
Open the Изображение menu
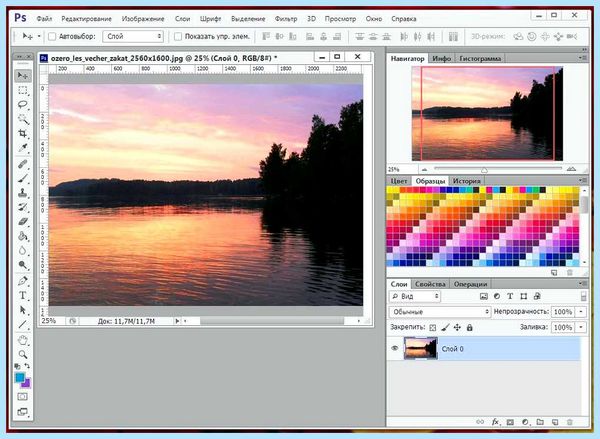[x=143, y=19]
